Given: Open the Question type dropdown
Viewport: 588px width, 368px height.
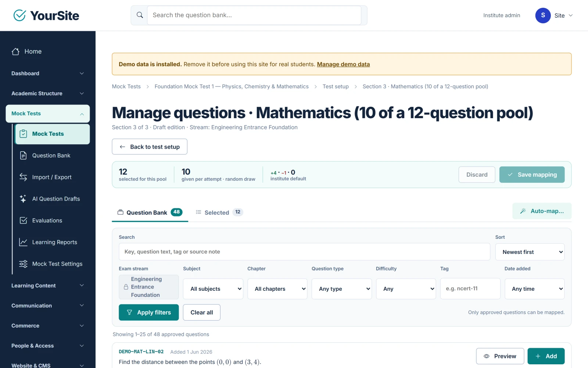Looking at the screenshot, I should click(x=342, y=289).
